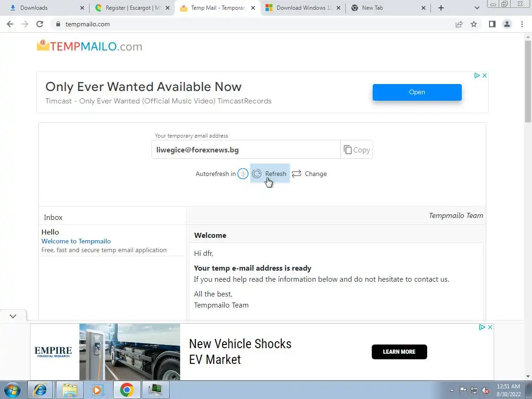Close the Download Windows 10 tab
The height and width of the screenshot is (399, 532).
click(x=338, y=8)
